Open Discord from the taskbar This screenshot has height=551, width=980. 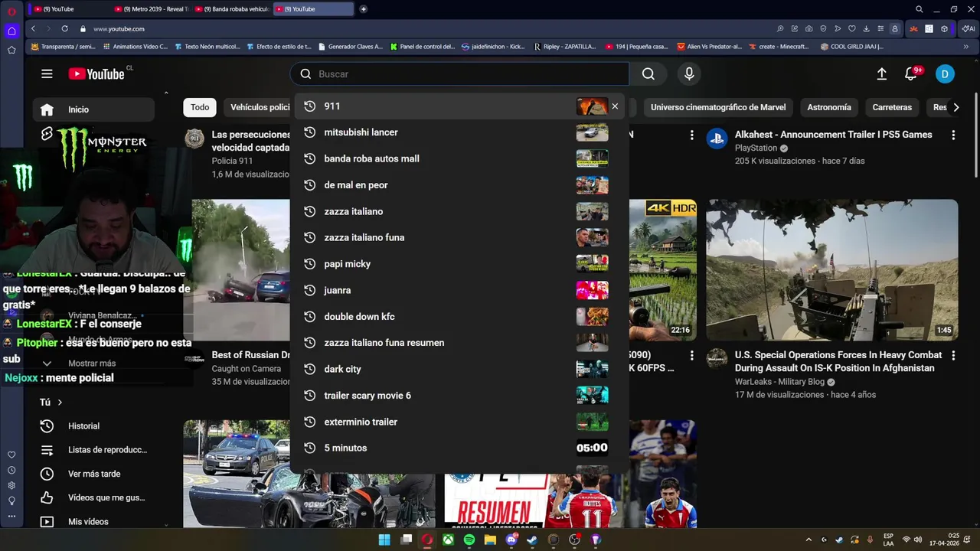tap(511, 540)
